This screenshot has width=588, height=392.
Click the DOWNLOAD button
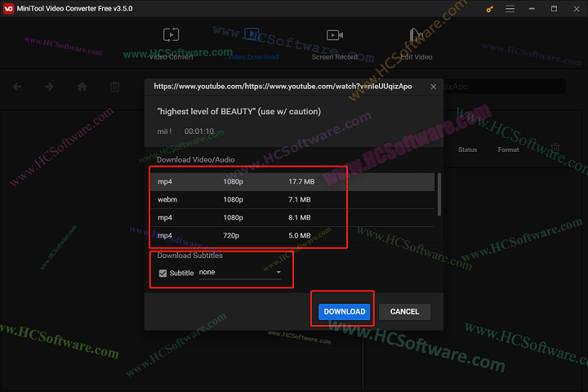(345, 312)
